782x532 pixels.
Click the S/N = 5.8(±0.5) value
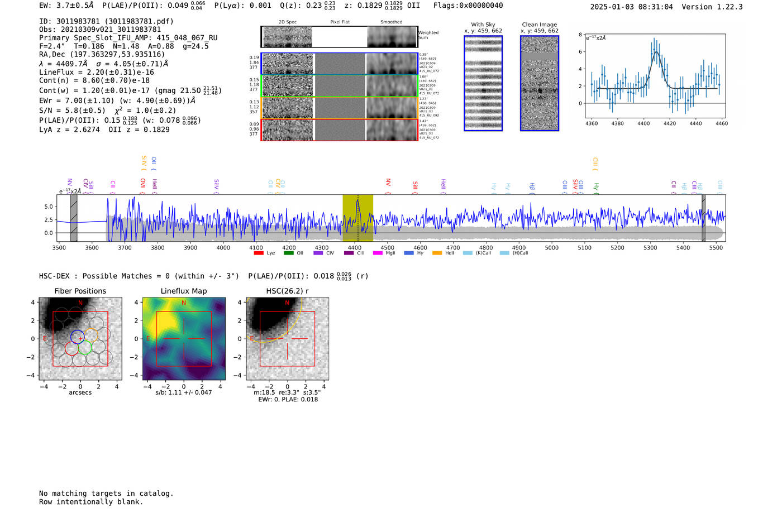[72, 111]
